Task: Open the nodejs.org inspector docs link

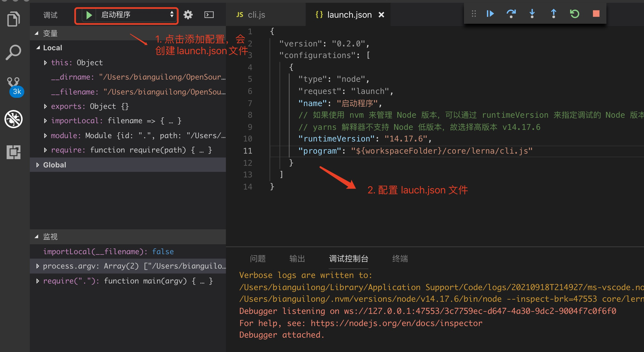Action: (396, 323)
